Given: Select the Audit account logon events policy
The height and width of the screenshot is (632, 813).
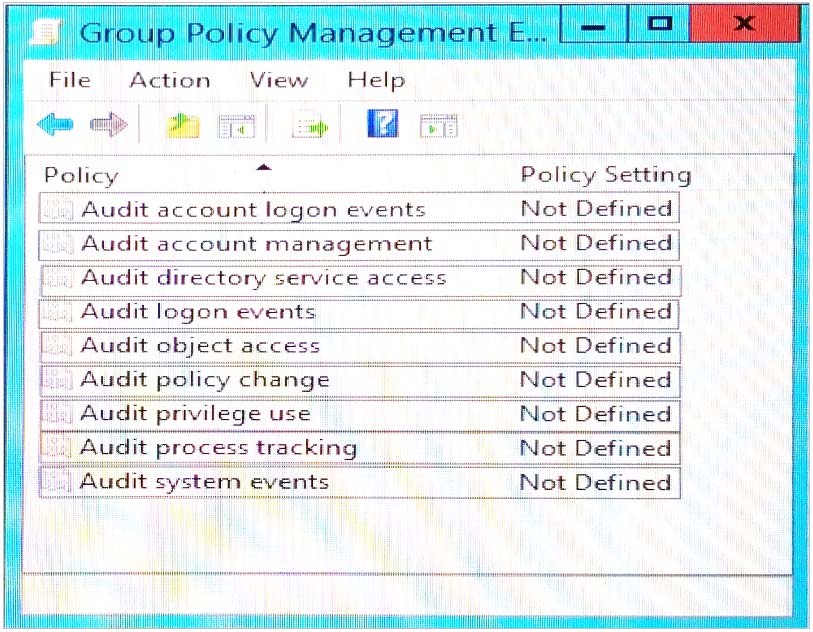Looking at the screenshot, I should coord(359,208).
